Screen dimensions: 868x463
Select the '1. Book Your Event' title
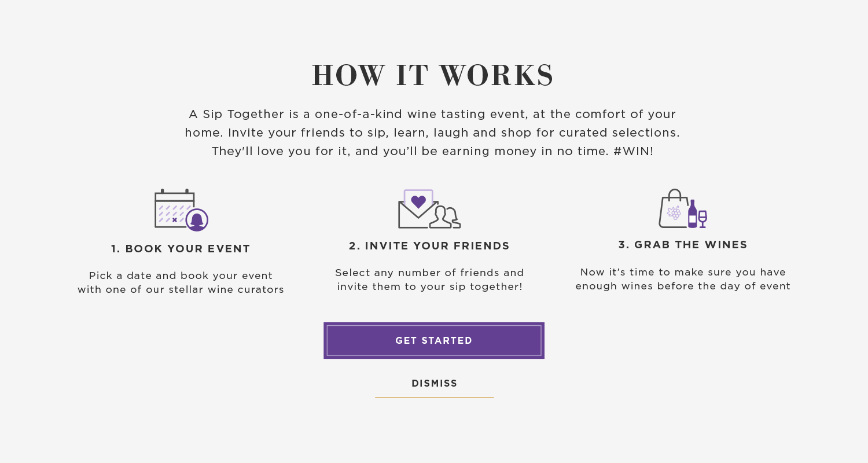pyautogui.click(x=181, y=249)
